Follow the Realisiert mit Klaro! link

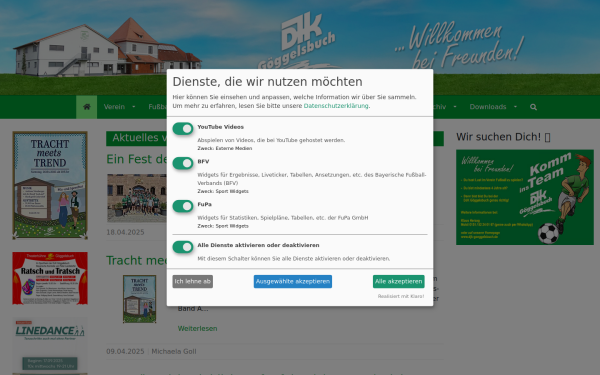coord(401,297)
